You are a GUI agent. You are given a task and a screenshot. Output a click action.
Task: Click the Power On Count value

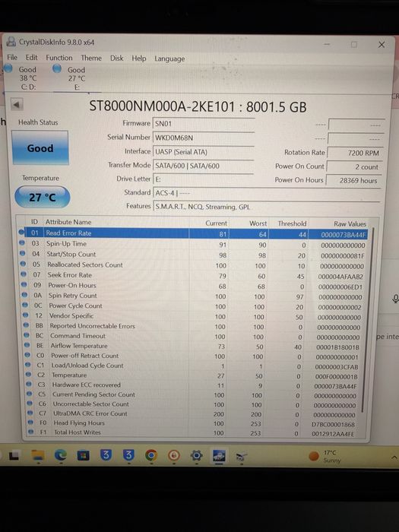coord(354,166)
